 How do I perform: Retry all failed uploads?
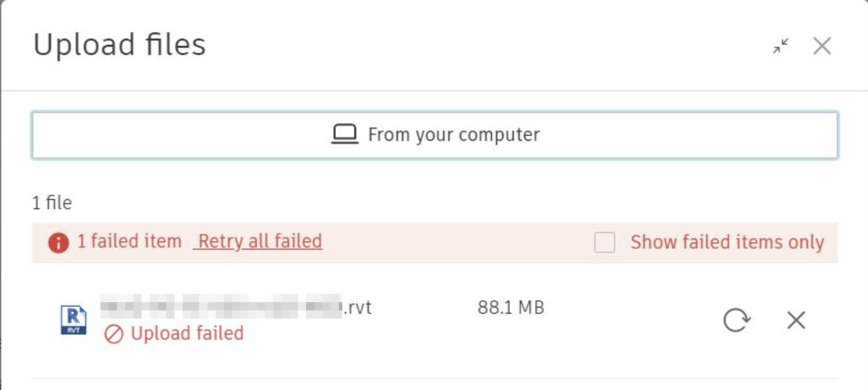tap(259, 241)
